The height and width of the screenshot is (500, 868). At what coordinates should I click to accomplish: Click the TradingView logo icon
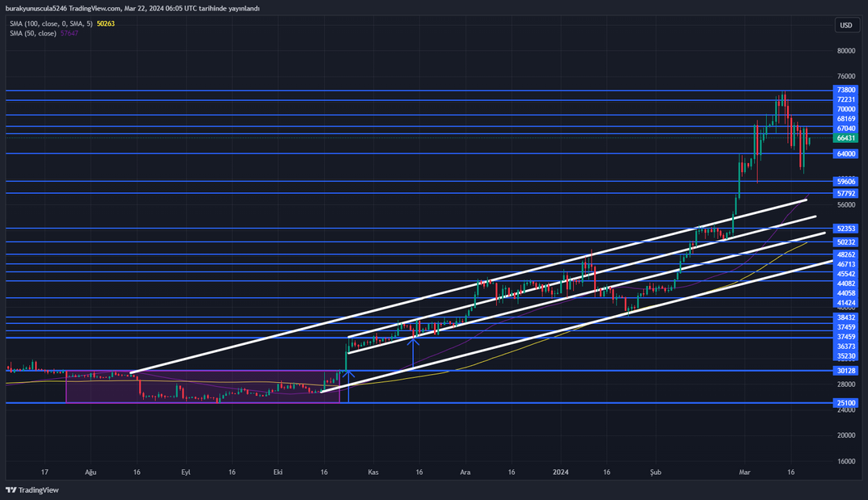11,490
